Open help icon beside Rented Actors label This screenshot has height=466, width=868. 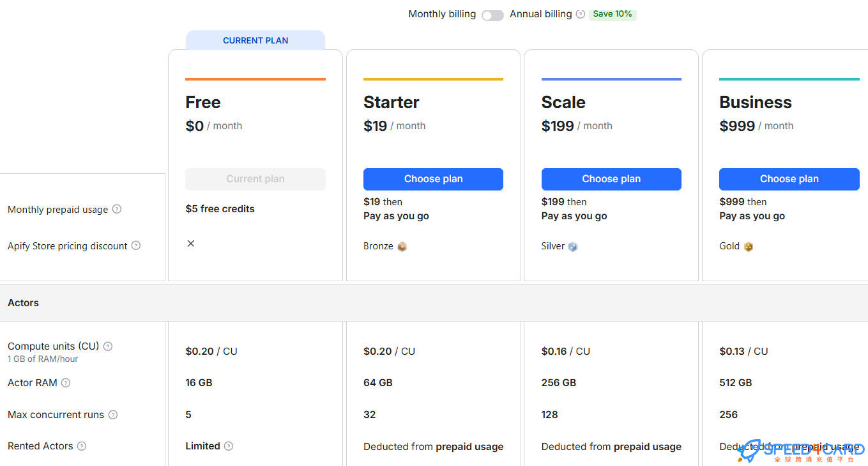(x=82, y=446)
